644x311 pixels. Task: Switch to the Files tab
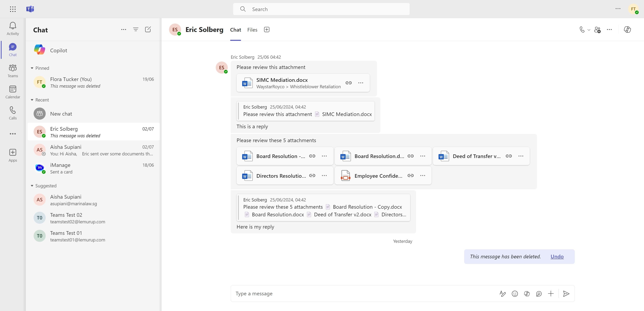coord(252,30)
